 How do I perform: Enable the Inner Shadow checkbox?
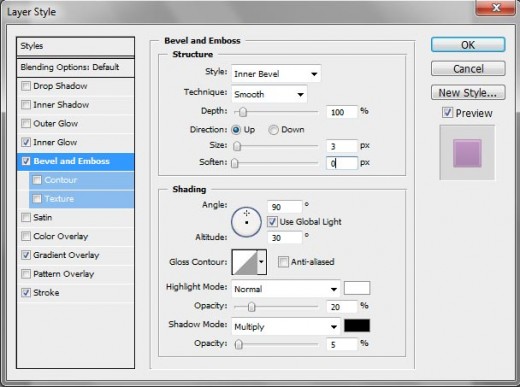click(26, 105)
